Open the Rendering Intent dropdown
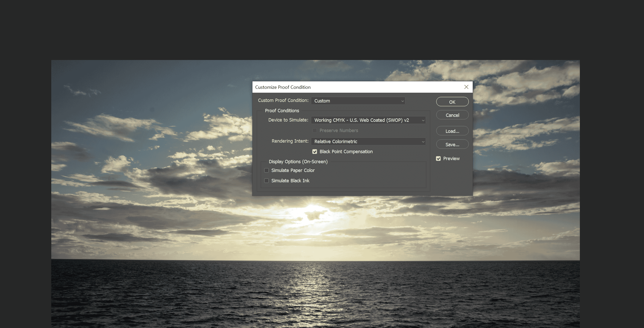 (368, 141)
